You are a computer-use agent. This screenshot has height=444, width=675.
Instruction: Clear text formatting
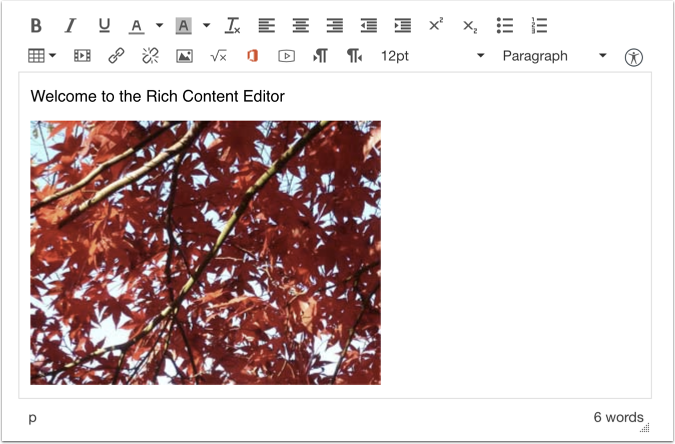pos(233,25)
